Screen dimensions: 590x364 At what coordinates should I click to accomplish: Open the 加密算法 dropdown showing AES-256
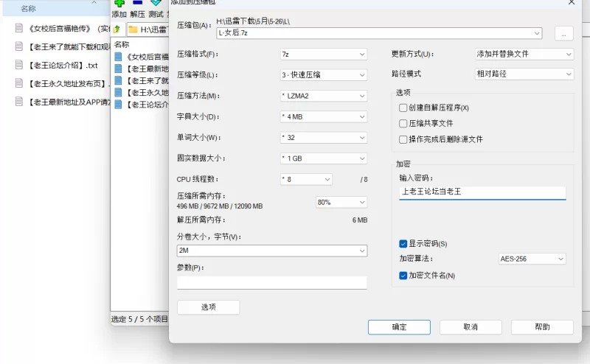(532, 259)
